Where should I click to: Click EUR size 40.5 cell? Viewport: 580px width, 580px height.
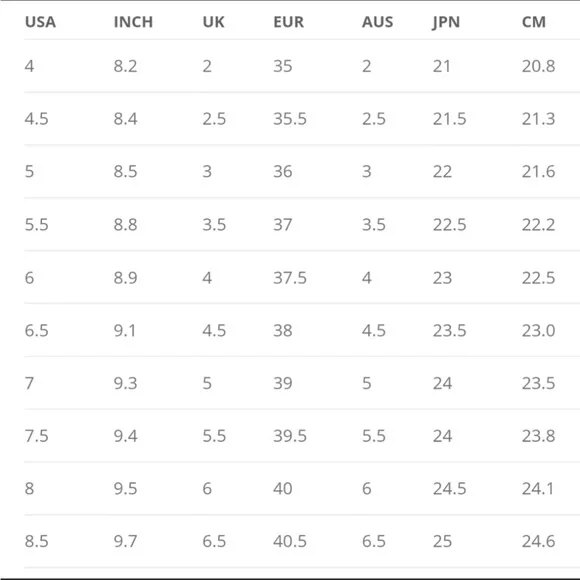(290, 541)
